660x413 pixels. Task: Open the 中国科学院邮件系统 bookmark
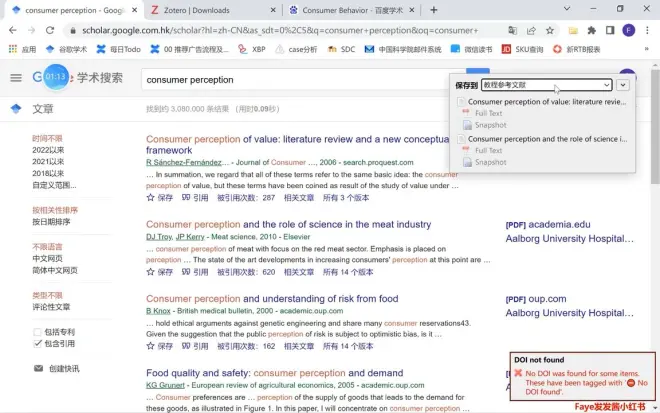point(403,49)
